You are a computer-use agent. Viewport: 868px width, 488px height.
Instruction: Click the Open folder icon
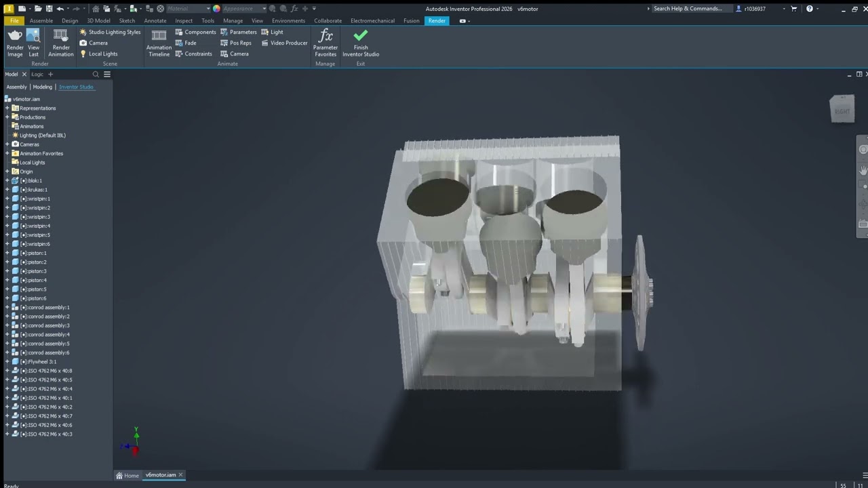tap(38, 9)
